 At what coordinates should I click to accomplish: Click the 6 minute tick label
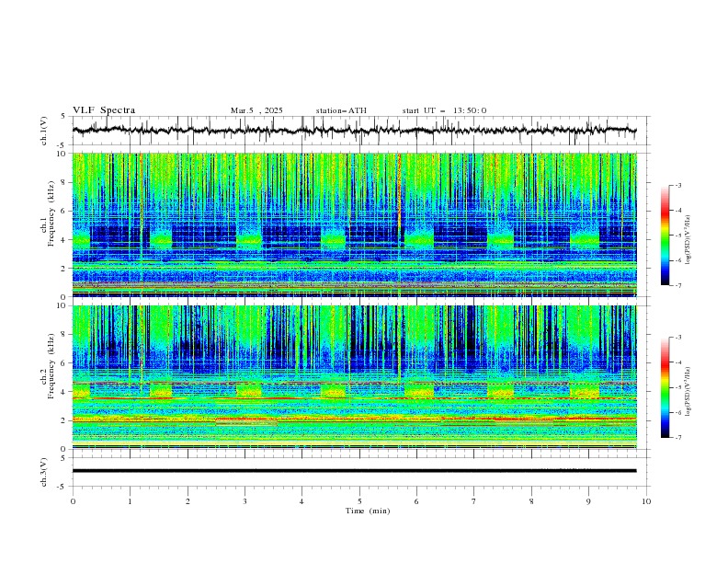pos(416,501)
